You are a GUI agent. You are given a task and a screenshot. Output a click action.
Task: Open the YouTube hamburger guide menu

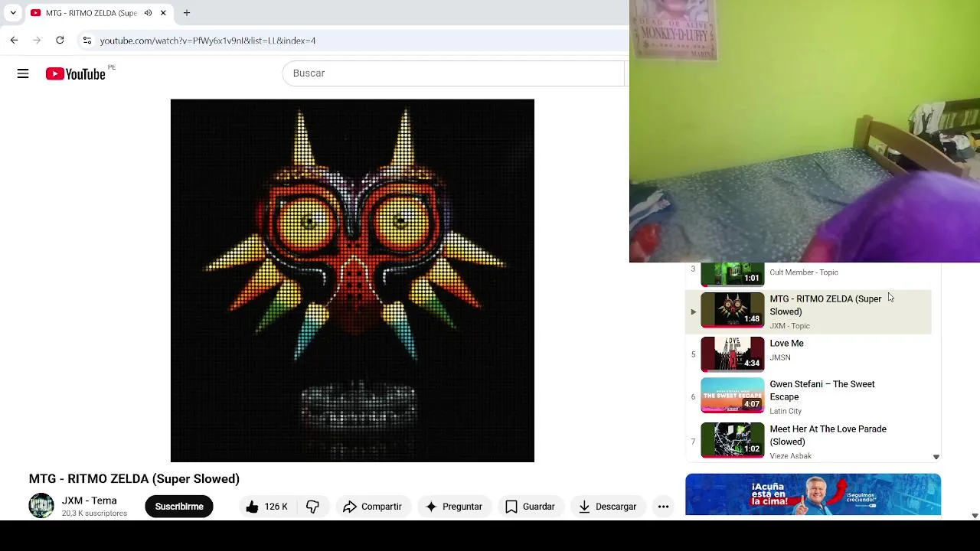(x=23, y=73)
